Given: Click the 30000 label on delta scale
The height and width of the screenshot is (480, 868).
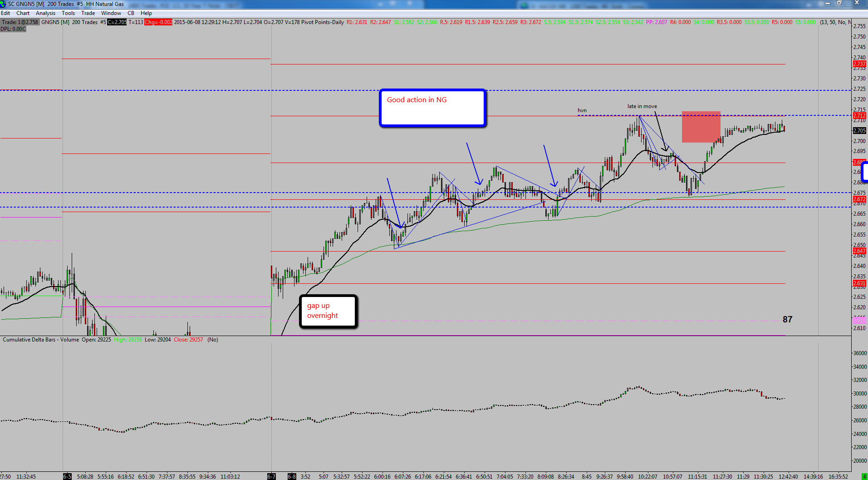Looking at the screenshot, I should click(860, 394).
